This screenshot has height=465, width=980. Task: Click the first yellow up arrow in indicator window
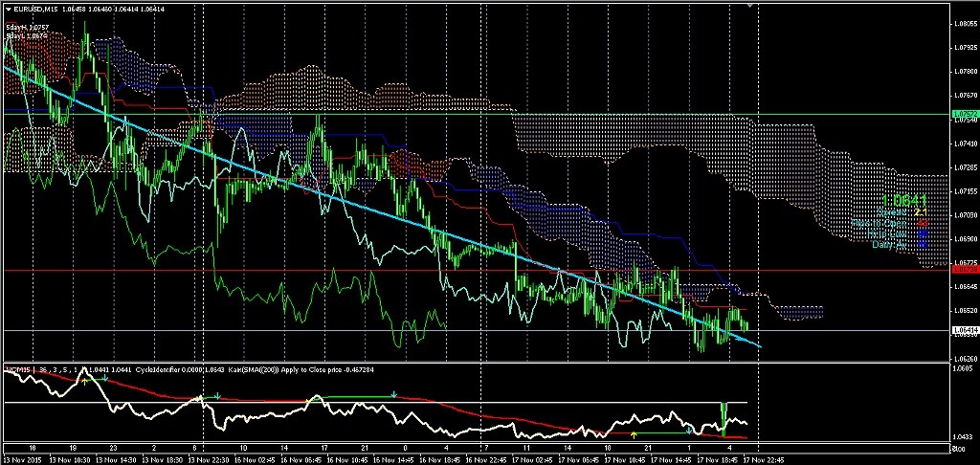pyautogui.click(x=83, y=380)
